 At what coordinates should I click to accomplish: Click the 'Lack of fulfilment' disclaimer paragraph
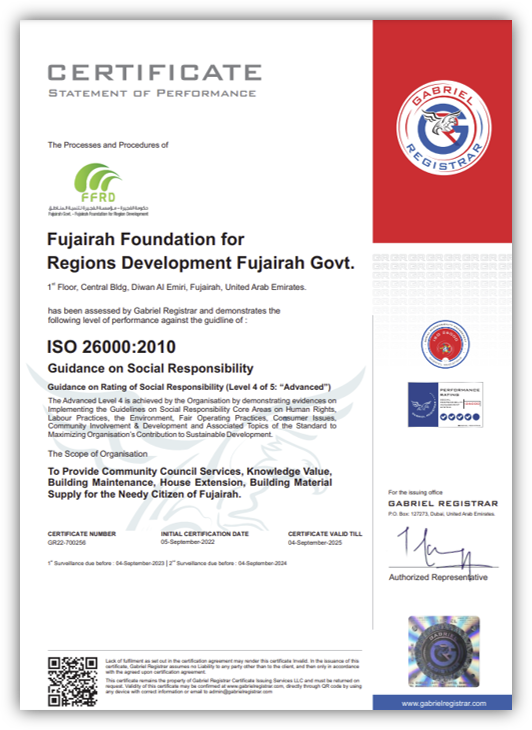233,666
